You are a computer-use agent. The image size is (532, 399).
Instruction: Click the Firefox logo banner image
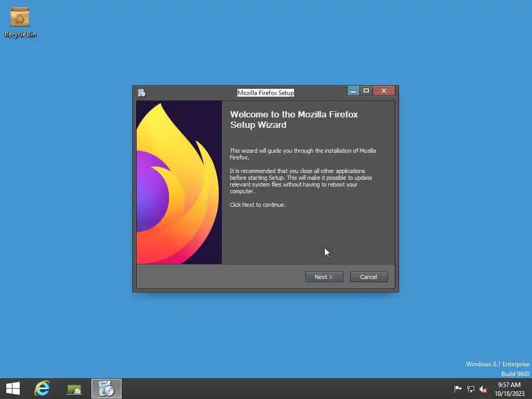coord(179,182)
